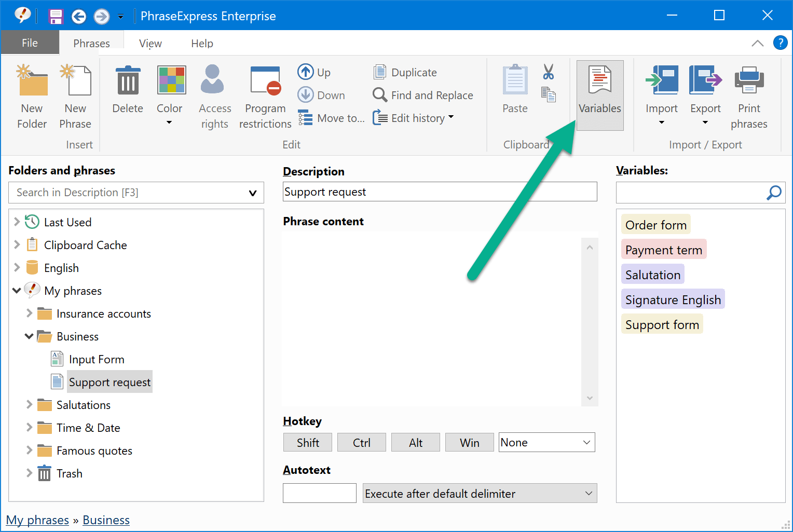Switch to the Phrases tab

coord(91,43)
